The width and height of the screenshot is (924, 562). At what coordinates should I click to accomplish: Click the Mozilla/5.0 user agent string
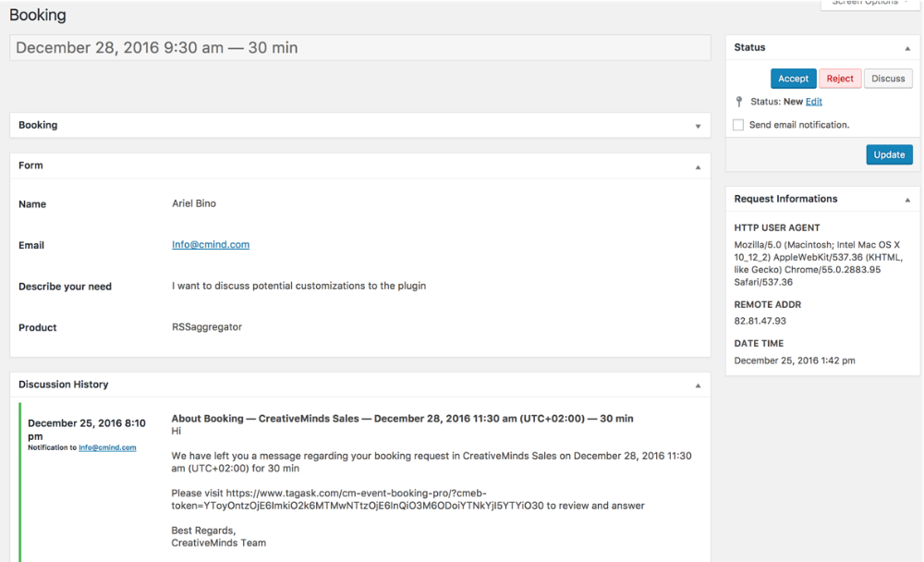coord(818,263)
